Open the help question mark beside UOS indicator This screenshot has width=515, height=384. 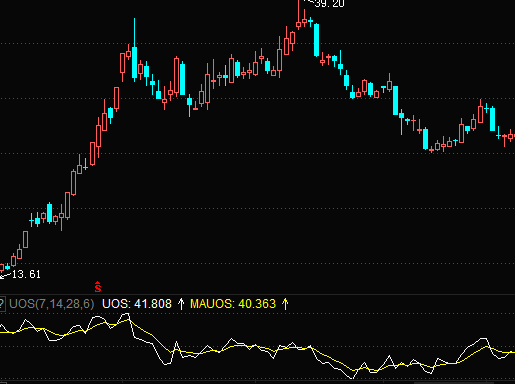pos(2,304)
